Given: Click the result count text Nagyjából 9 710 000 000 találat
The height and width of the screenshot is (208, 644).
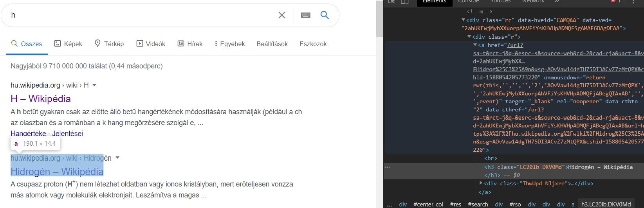Looking at the screenshot, I should coord(87,66).
